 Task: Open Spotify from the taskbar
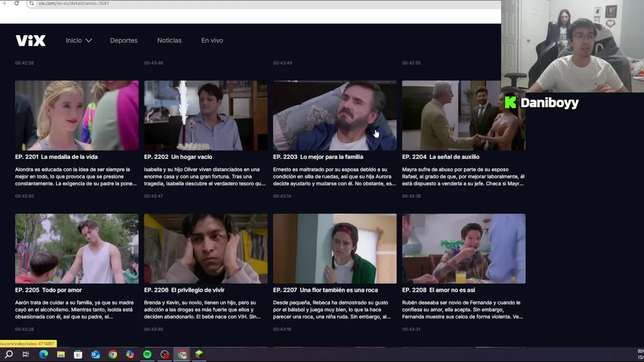pos(147,354)
